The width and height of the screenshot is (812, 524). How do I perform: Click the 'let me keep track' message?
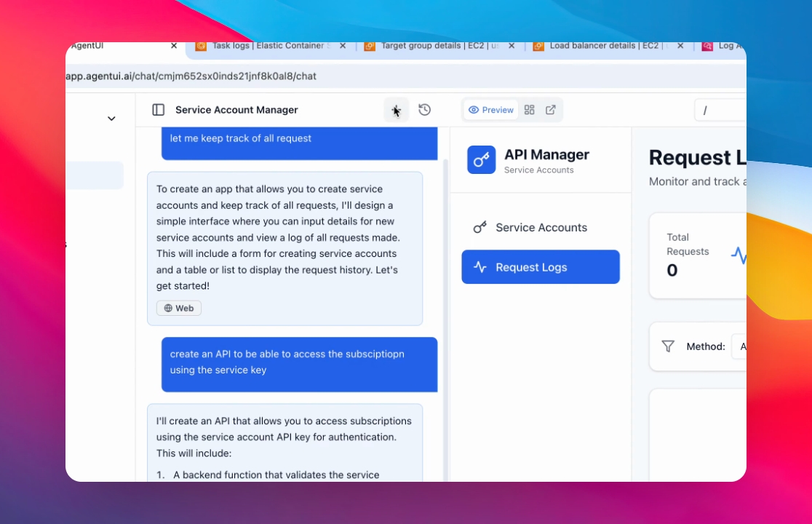pyautogui.click(x=299, y=143)
